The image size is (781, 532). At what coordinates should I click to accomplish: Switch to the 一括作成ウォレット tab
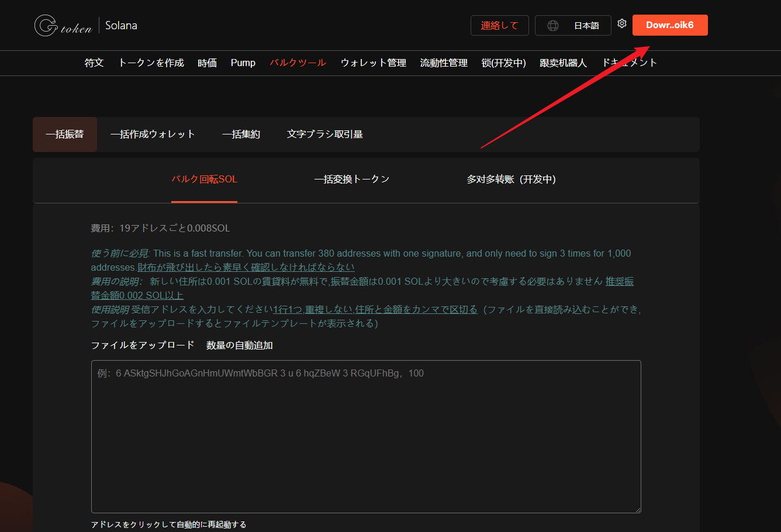click(153, 134)
